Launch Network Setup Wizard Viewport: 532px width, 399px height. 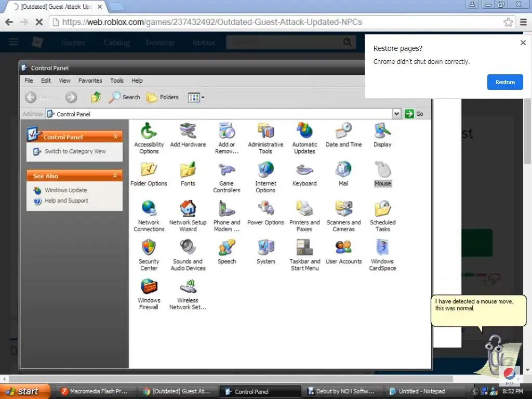click(188, 216)
